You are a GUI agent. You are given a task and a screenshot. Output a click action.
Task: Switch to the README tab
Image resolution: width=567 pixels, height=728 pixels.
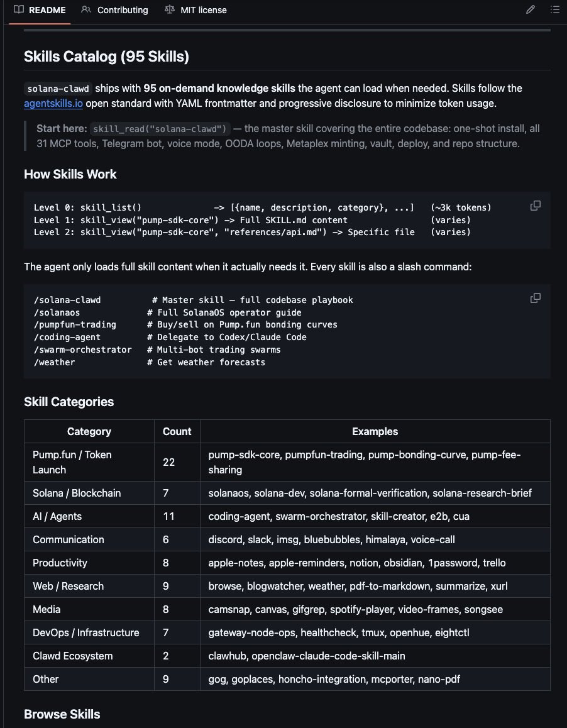click(x=40, y=10)
